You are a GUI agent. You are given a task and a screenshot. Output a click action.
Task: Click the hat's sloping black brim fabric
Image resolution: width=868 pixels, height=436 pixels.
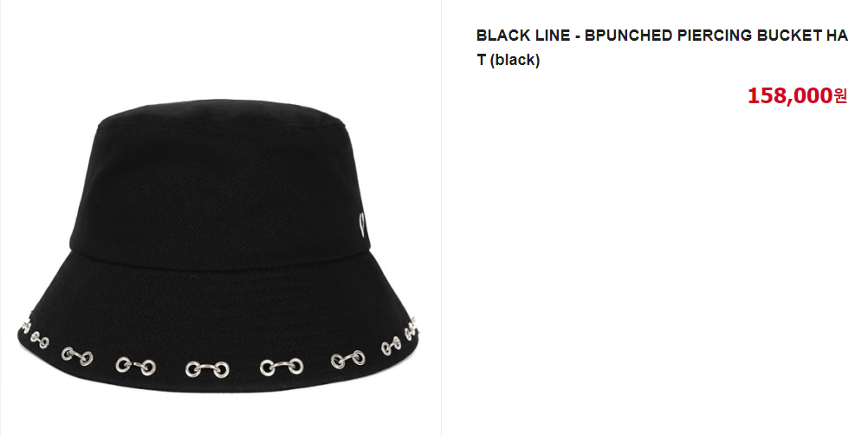tap(216, 310)
